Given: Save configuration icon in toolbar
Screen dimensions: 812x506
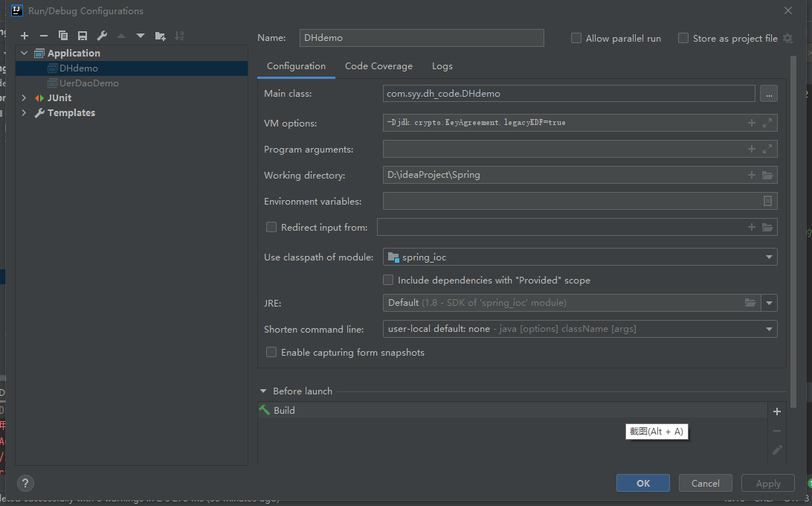Looking at the screenshot, I should [83, 36].
